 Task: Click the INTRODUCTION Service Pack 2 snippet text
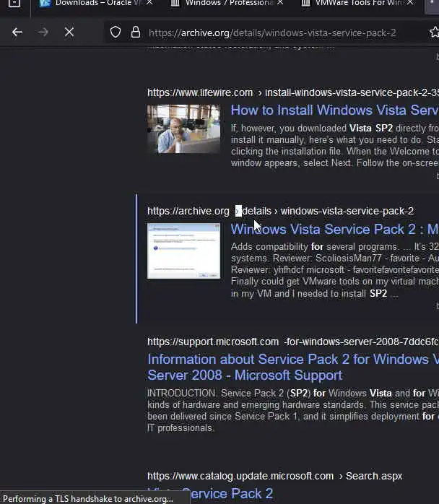tap(293, 410)
